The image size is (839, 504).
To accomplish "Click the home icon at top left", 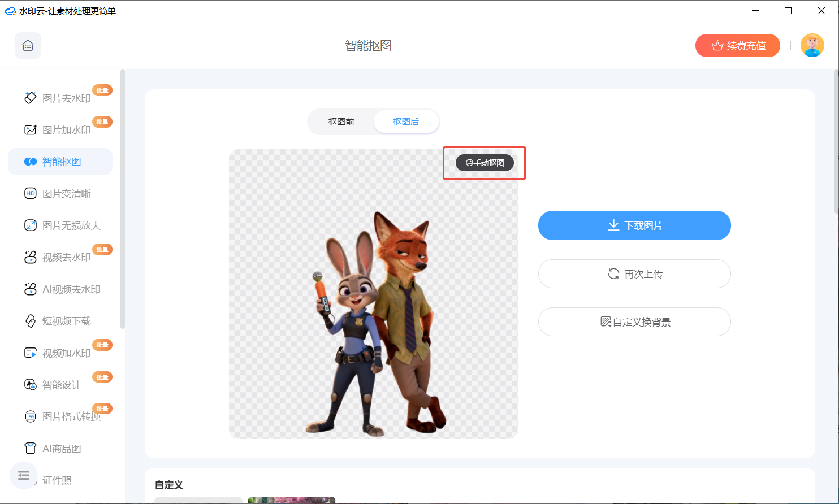I will coord(27,45).
